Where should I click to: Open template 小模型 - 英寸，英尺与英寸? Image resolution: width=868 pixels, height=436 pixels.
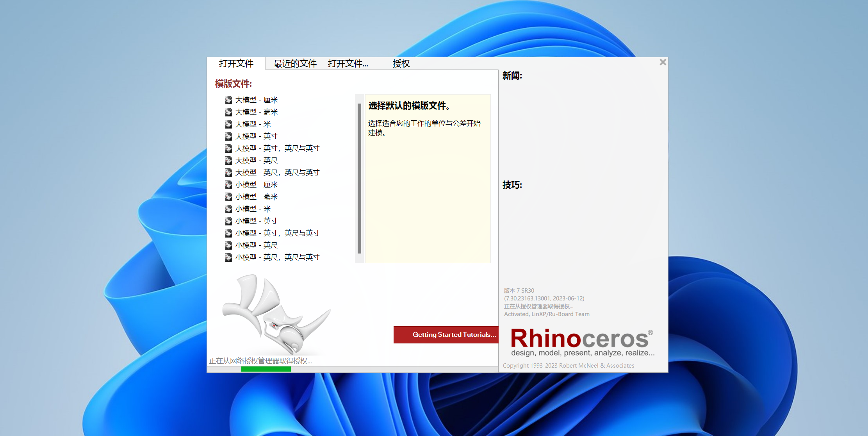[x=278, y=233]
